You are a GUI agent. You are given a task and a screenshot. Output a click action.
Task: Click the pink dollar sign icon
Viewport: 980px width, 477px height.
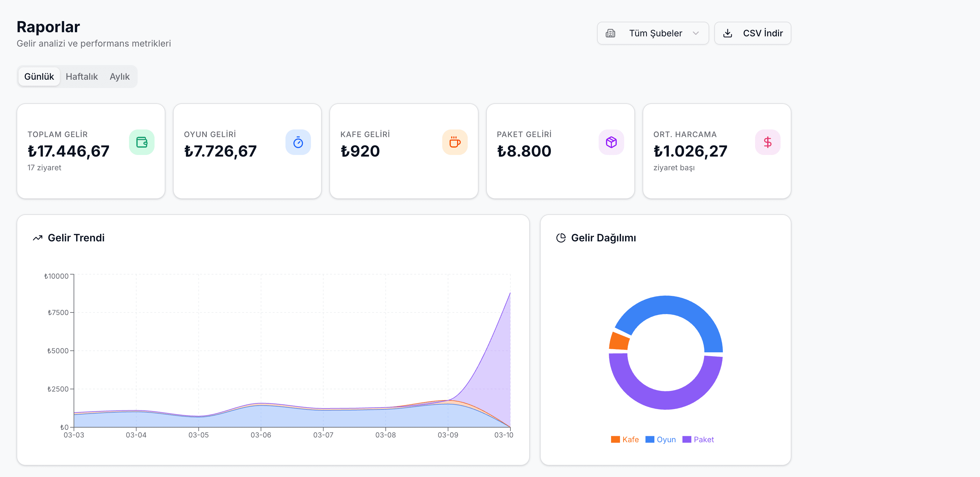click(x=767, y=143)
